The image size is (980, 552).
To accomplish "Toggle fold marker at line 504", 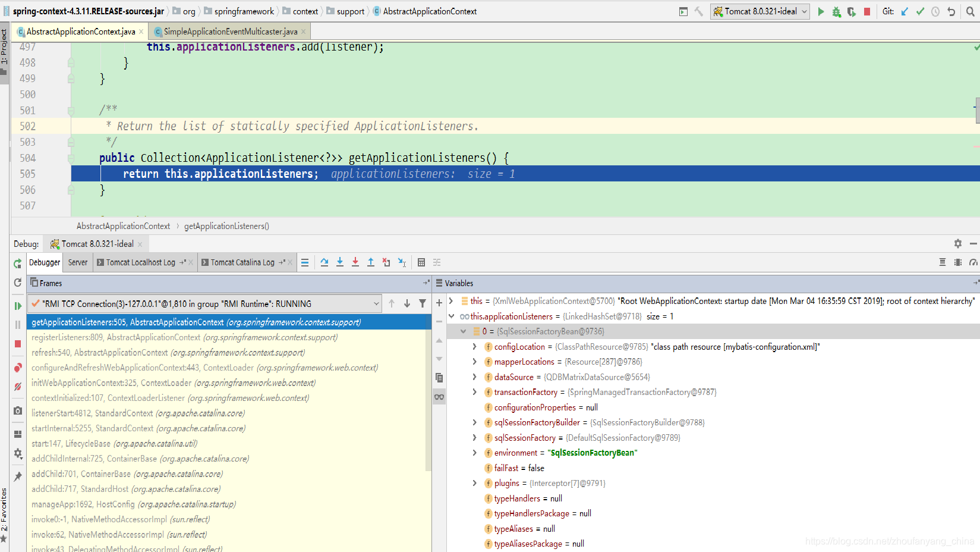I will [x=71, y=158].
